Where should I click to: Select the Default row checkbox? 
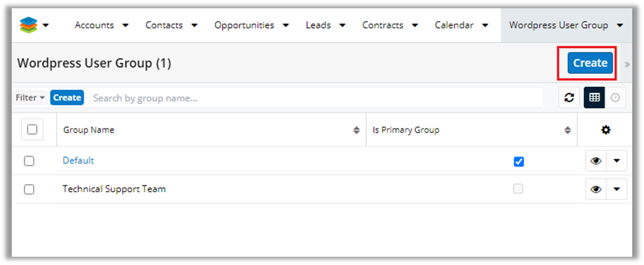click(29, 161)
